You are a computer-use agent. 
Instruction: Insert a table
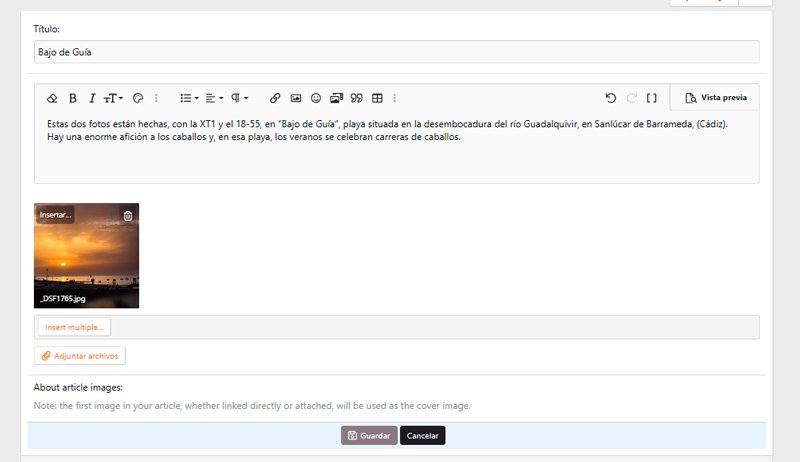(x=378, y=98)
